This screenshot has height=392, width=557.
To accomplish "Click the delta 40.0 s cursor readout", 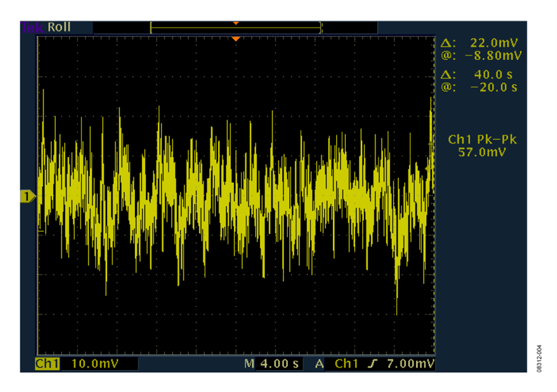I will [x=477, y=74].
